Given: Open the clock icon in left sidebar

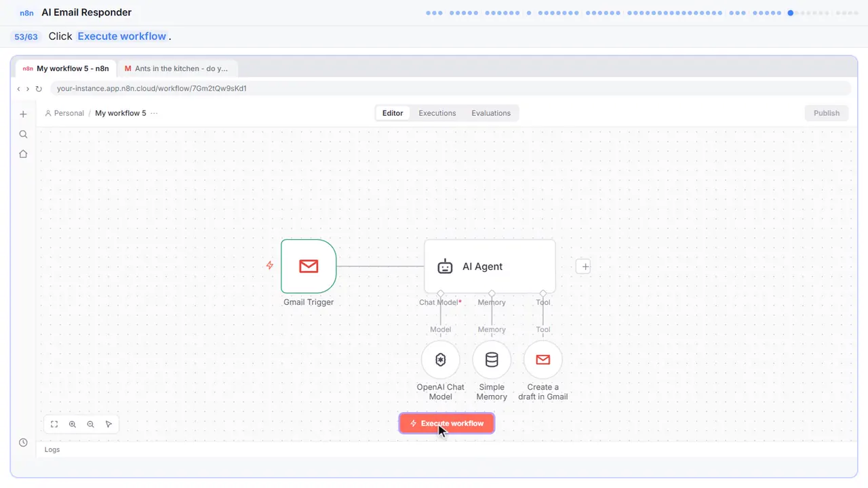Looking at the screenshot, I should (x=23, y=443).
